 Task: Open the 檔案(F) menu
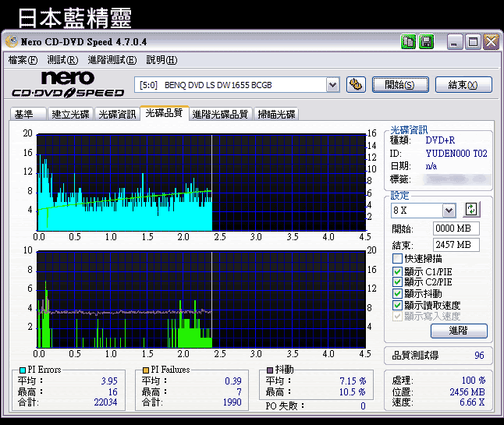[23, 60]
